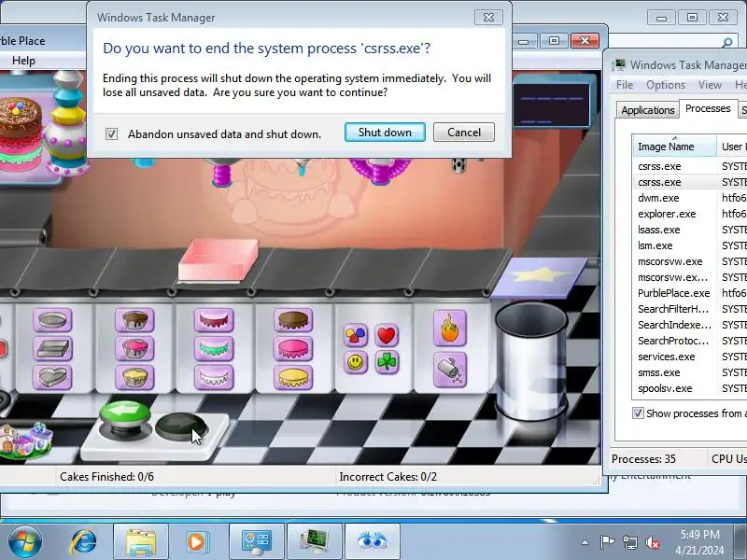The width and height of the screenshot is (747, 560).
Task: Select the round cake pan shape
Action: [52, 320]
